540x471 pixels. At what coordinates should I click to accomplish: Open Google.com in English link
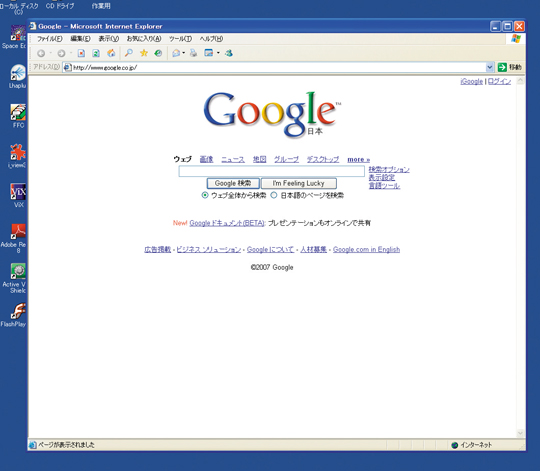tap(366, 250)
